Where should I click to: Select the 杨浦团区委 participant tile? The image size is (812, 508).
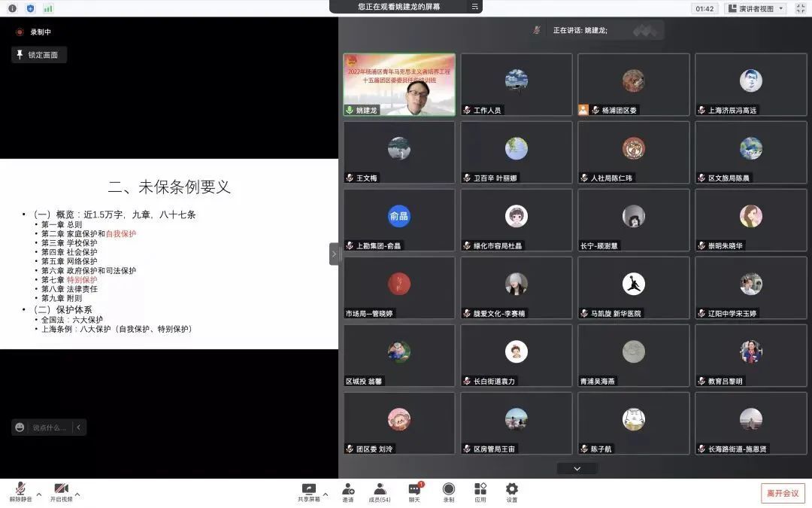click(634, 84)
